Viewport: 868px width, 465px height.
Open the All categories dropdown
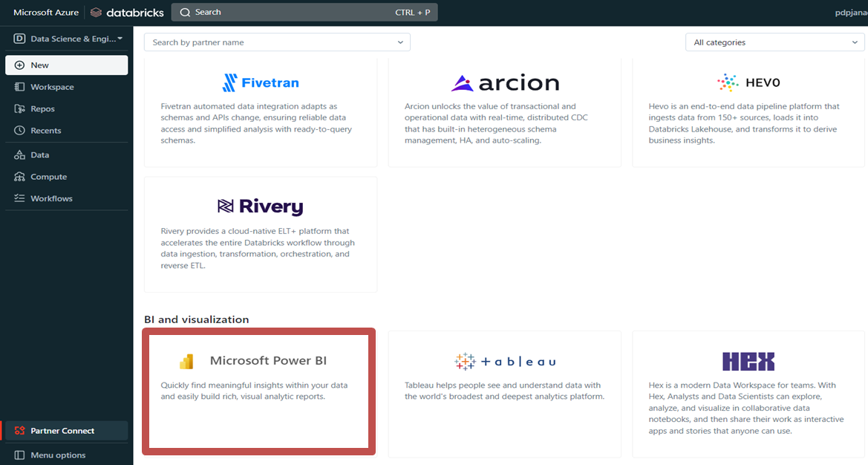pos(774,42)
